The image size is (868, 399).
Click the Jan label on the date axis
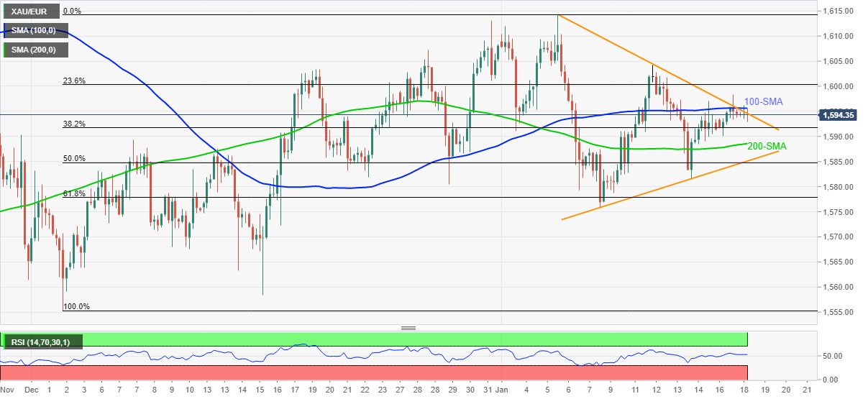[507, 390]
